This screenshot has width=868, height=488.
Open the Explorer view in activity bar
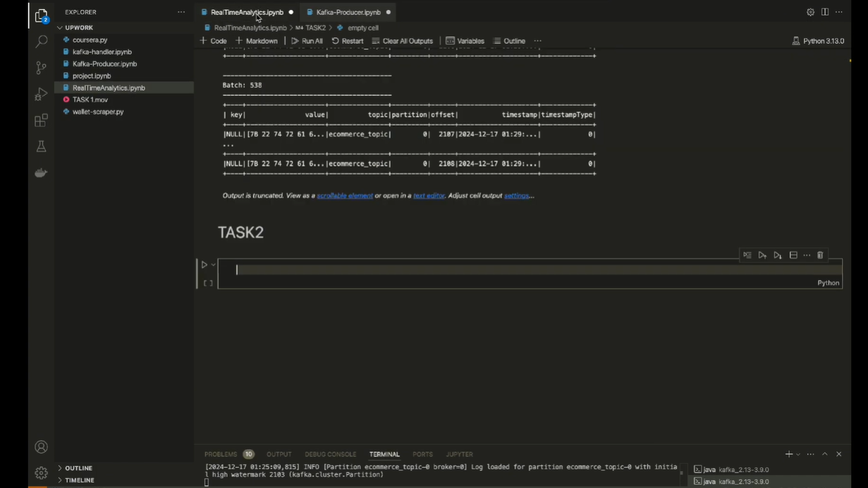(41, 15)
